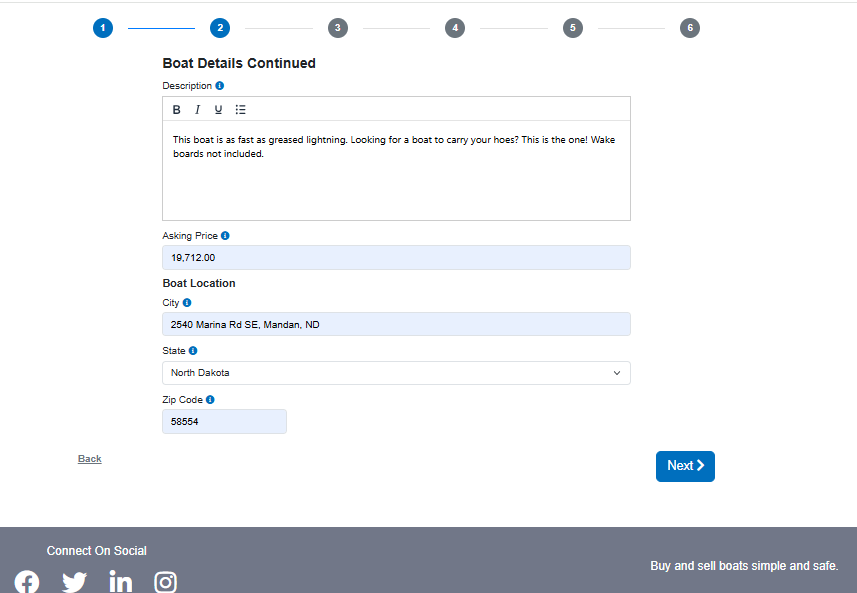857x593 pixels.
Task: Click into the Asking Price field
Action: (396, 258)
